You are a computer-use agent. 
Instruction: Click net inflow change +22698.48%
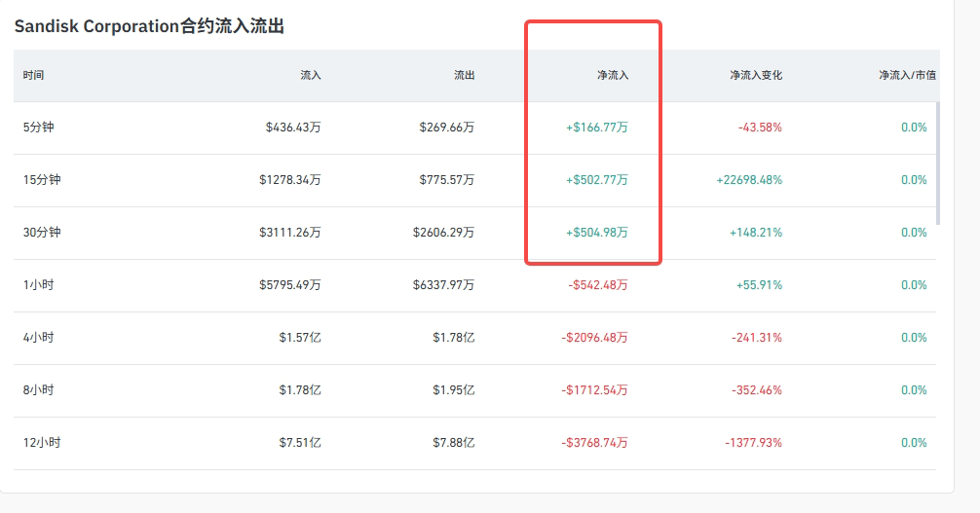[x=749, y=180]
